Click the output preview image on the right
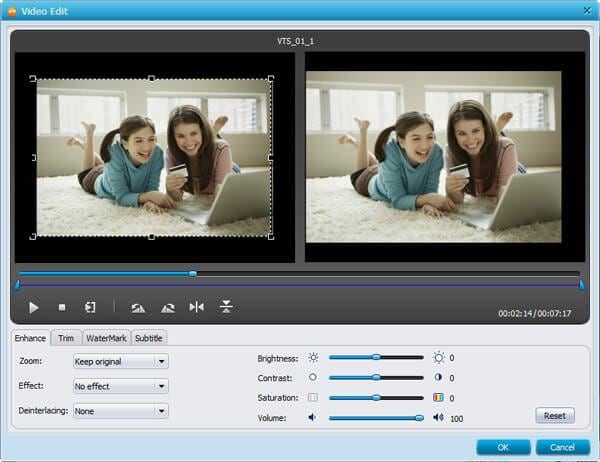 pyautogui.click(x=434, y=157)
